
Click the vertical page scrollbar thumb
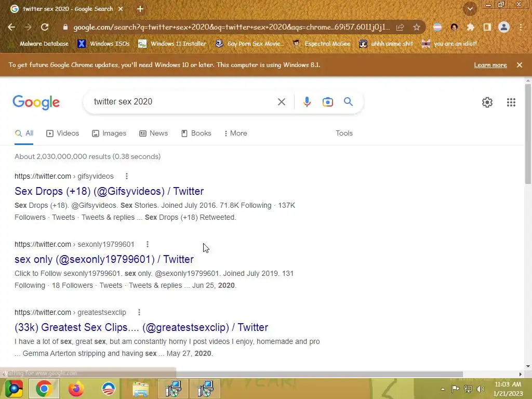click(528, 134)
